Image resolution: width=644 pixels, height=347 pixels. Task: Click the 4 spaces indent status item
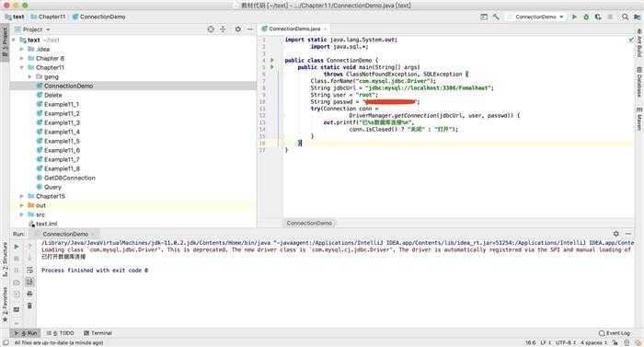[x=594, y=342]
